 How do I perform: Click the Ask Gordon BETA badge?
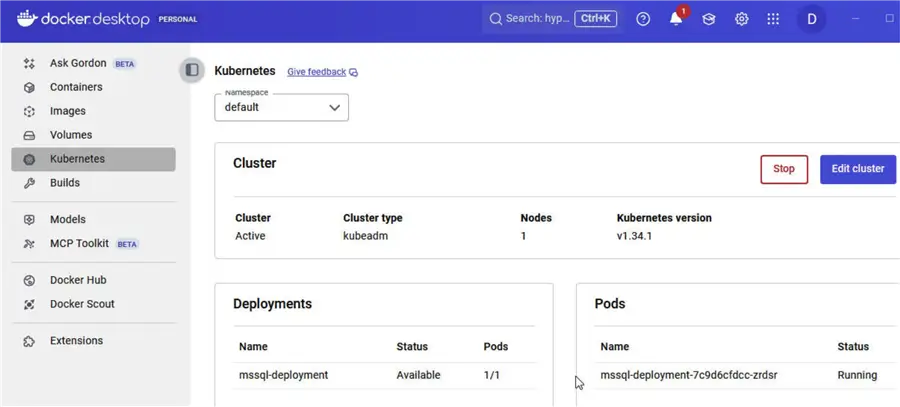pos(125,64)
